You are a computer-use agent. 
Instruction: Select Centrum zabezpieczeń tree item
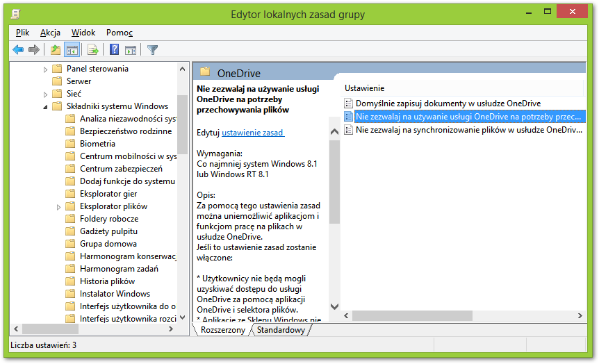[121, 169]
